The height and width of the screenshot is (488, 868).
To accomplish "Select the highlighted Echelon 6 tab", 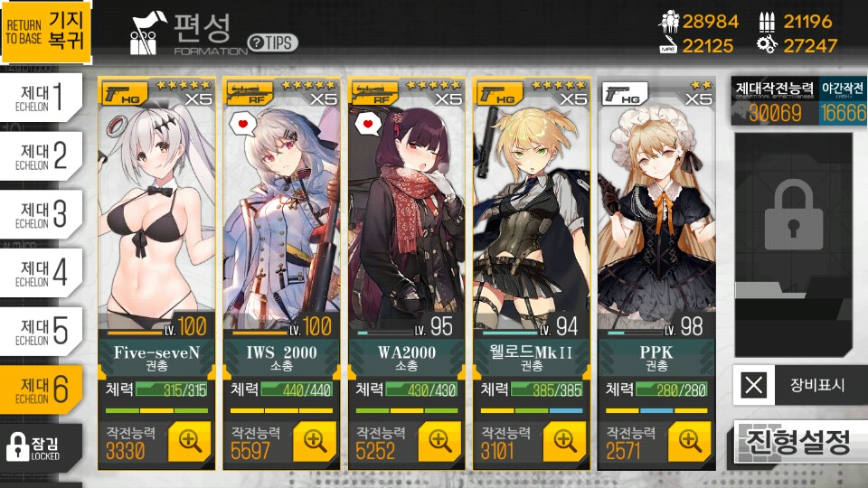I will (41, 389).
